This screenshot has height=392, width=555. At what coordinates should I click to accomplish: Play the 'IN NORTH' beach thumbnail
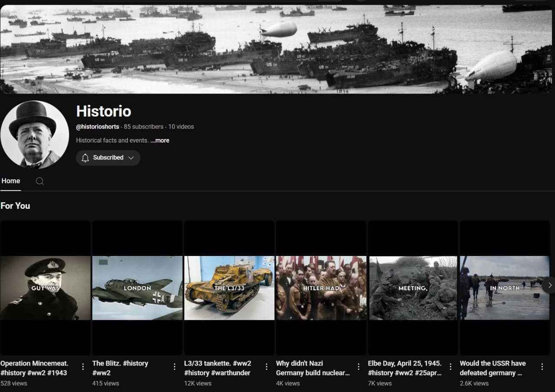tap(505, 288)
